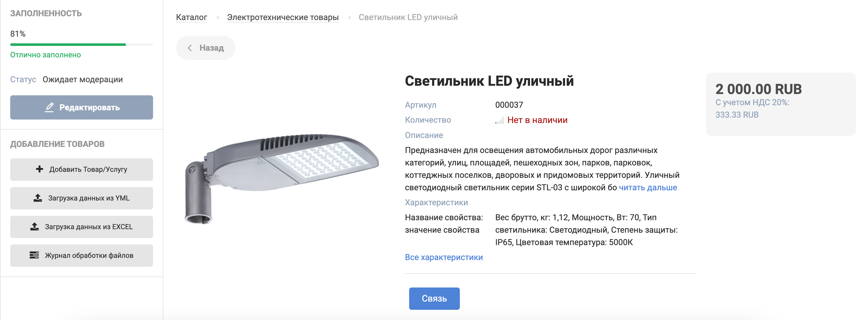Screen dimensions: 868x320
Task: Click the 2 000.00 RUB price
Action: (758, 89)
